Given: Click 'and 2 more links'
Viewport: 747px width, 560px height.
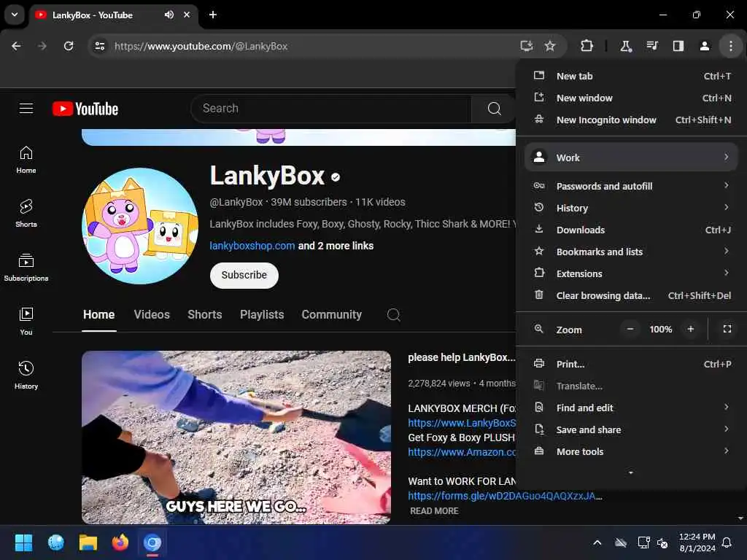Looking at the screenshot, I should click(336, 246).
